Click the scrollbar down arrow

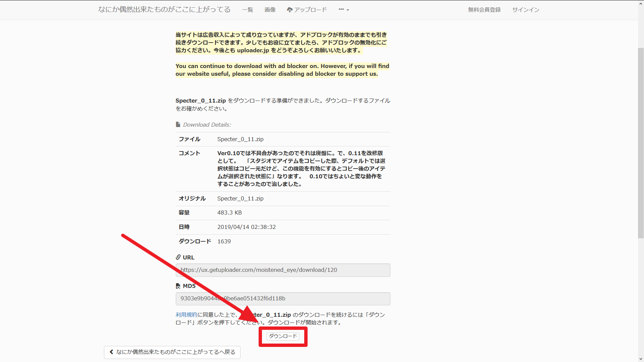[641, 359]
